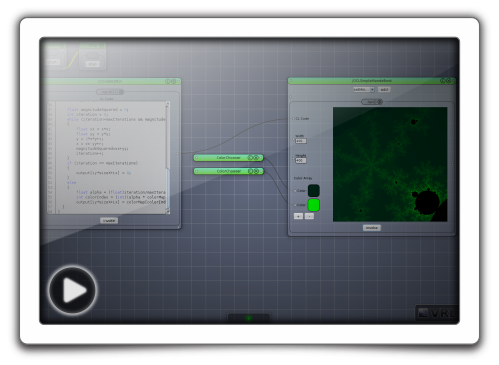
Task: Open the method selection dropdown
Action: tap(364, 89)
